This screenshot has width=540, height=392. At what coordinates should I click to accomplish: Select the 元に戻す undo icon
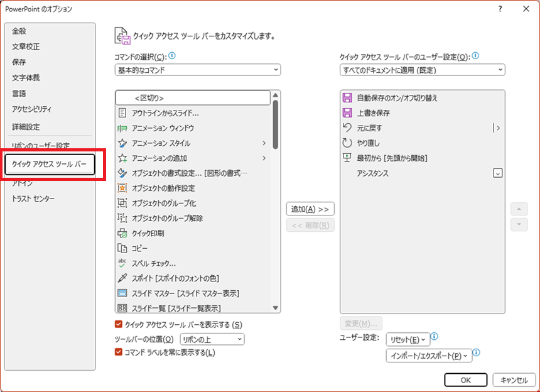click(x=347, y=128)
